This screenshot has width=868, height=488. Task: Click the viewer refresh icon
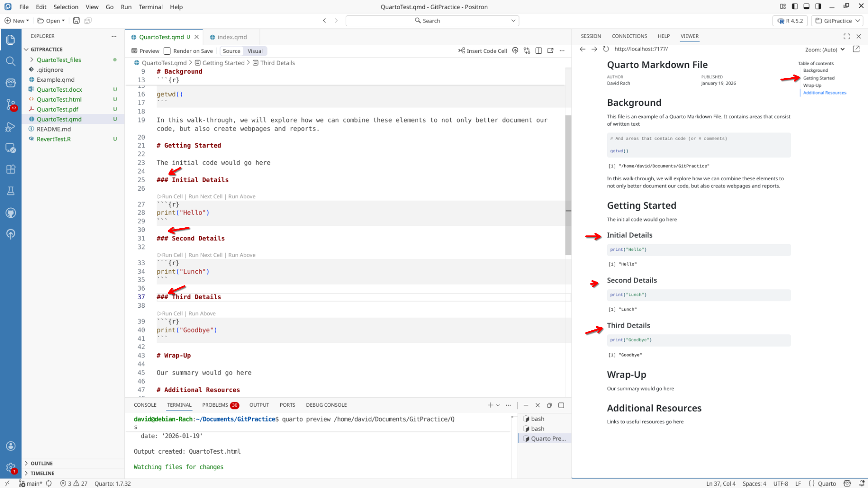(x=606, y=49)
